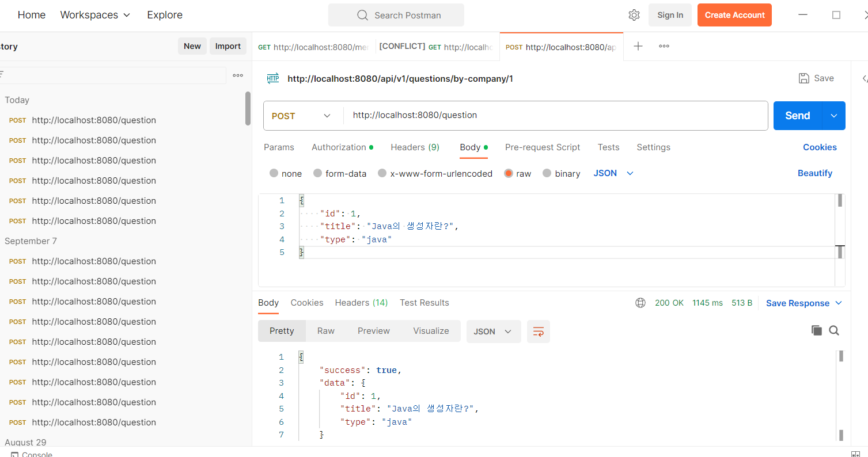Open the request Settings tab
Screen dimensions: 868x457
click(653, 147)
